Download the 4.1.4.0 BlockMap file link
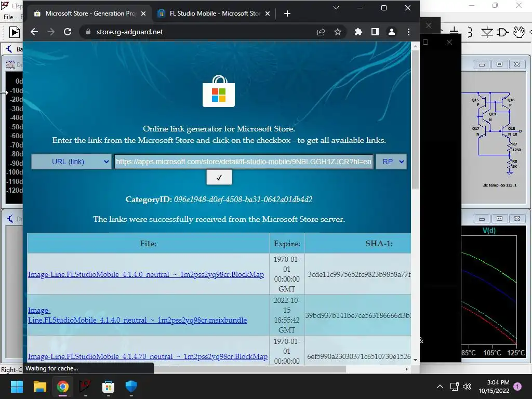The width and height of the screenshot is (532, 399). tap(146, 274)
